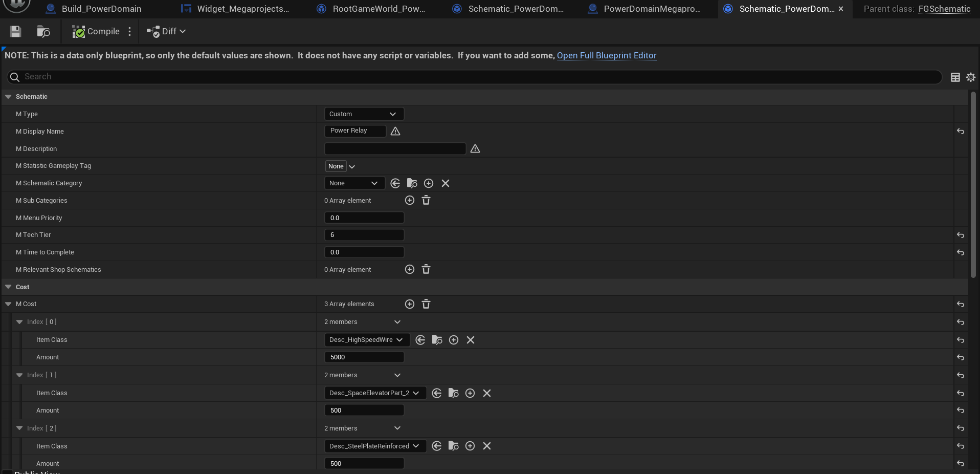The image size is (980, 474).
Task: Open the M Schematic Category None dropdown
Action: click(x=354, y=183)
